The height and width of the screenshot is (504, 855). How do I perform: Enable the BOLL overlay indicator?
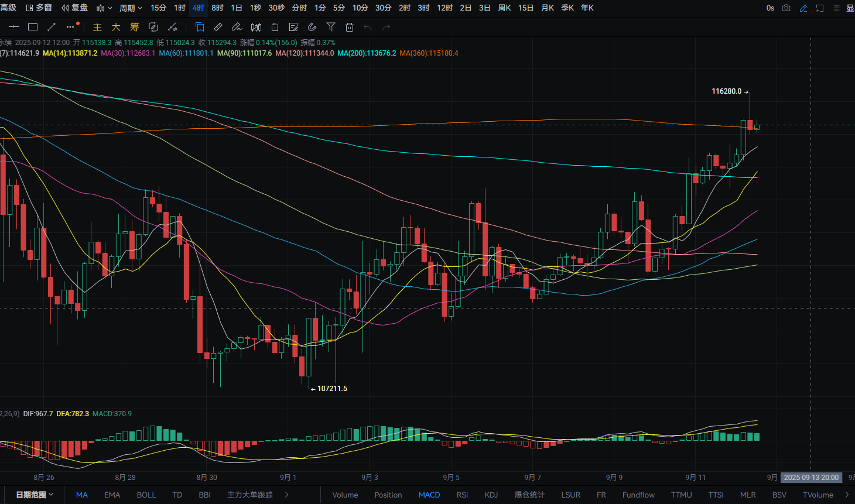coord(146,495)
